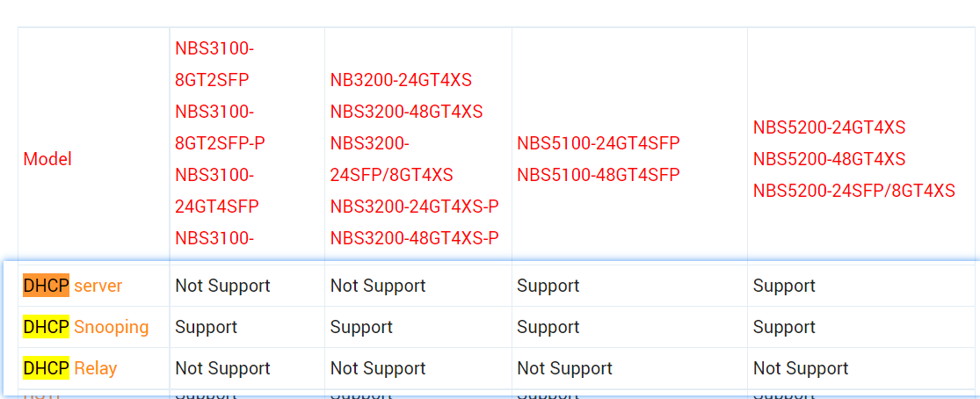The height and width of the screenshot is (399, 980).
Task: Click NBS3100-8GT2SFP-P model name
Action: (x=220, y=127)
